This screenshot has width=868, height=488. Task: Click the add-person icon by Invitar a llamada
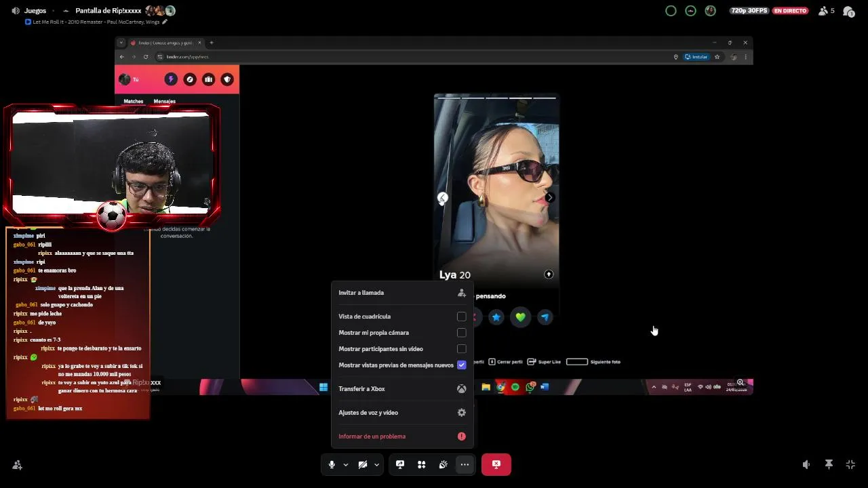(462, 293)
